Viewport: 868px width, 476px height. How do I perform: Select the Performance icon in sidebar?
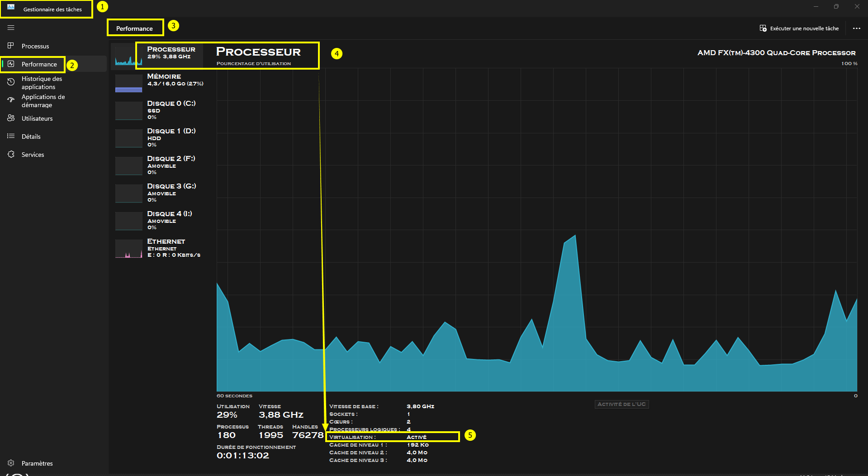point(11,64)
